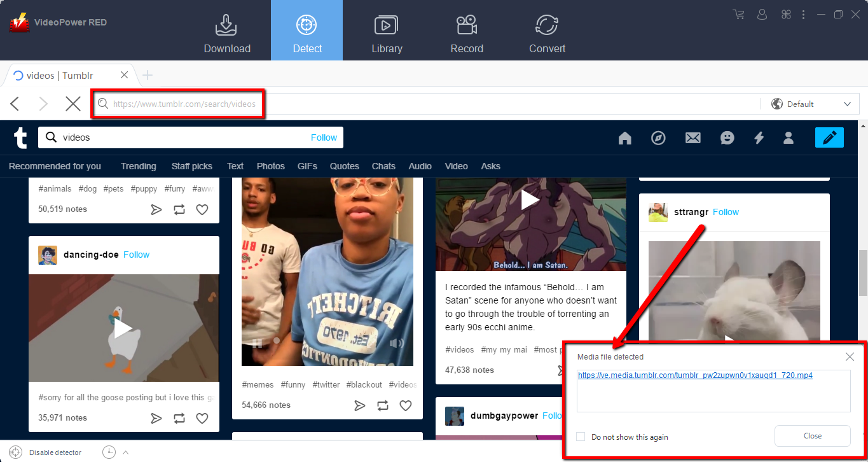
Task: Open the keyboard shortcuts icon
Action: pos(786,14)
